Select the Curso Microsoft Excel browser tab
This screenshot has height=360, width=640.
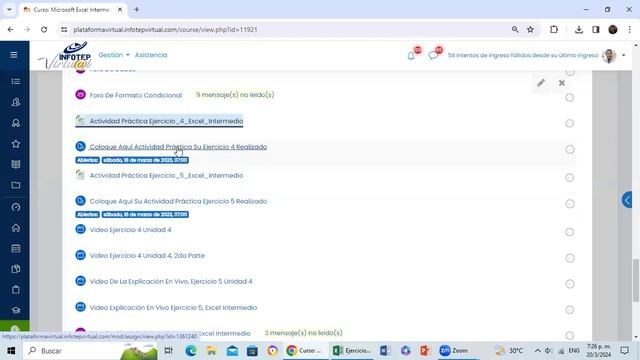tap(73, 9)
